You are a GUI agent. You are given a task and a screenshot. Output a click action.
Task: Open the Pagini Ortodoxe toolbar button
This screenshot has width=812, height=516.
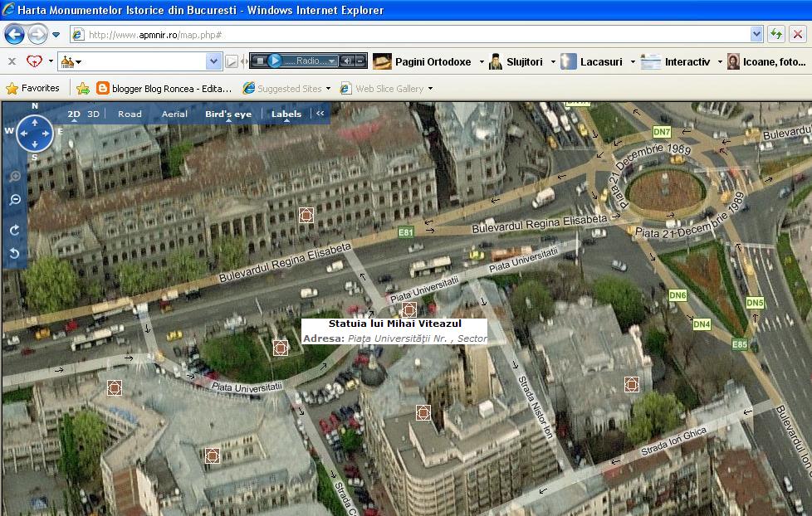[422, 61]
